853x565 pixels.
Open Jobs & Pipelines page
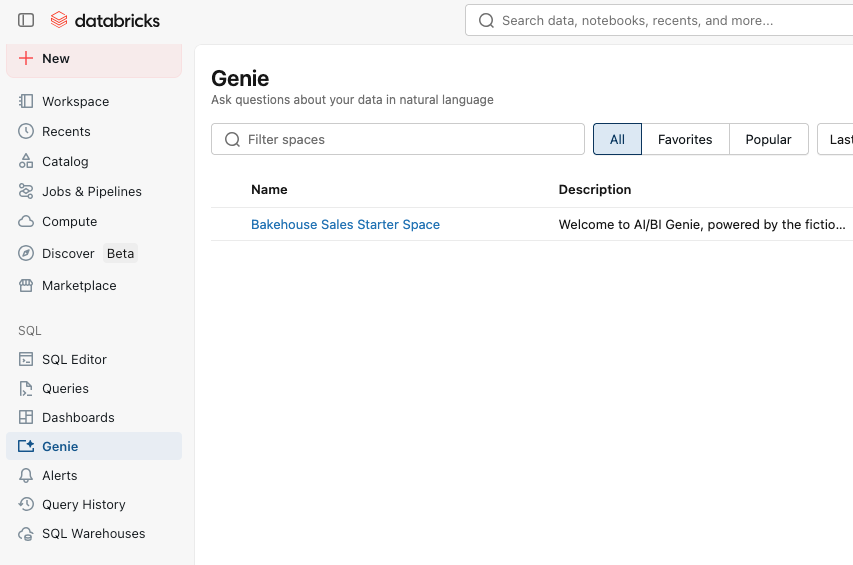tap(94, 191)
